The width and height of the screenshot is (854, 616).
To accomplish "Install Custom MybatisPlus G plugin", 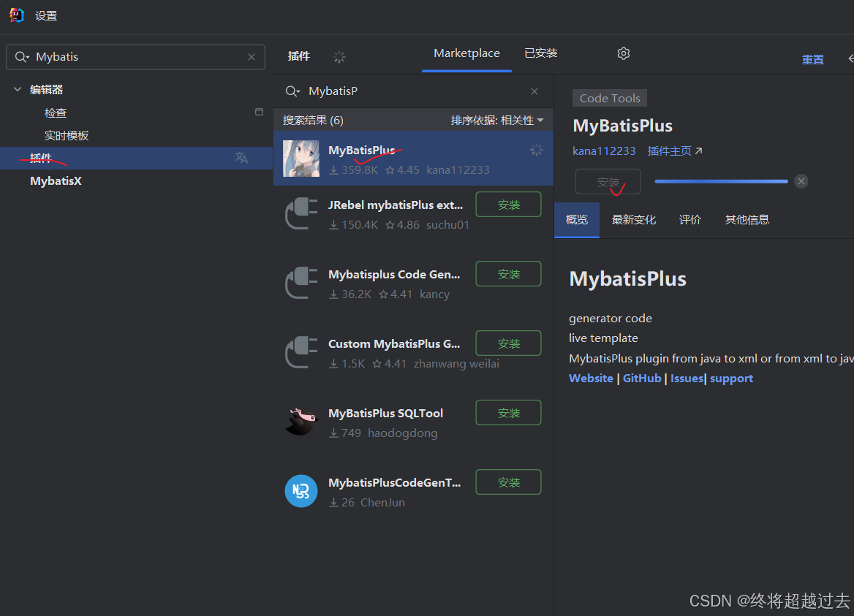I will point(509,343).
